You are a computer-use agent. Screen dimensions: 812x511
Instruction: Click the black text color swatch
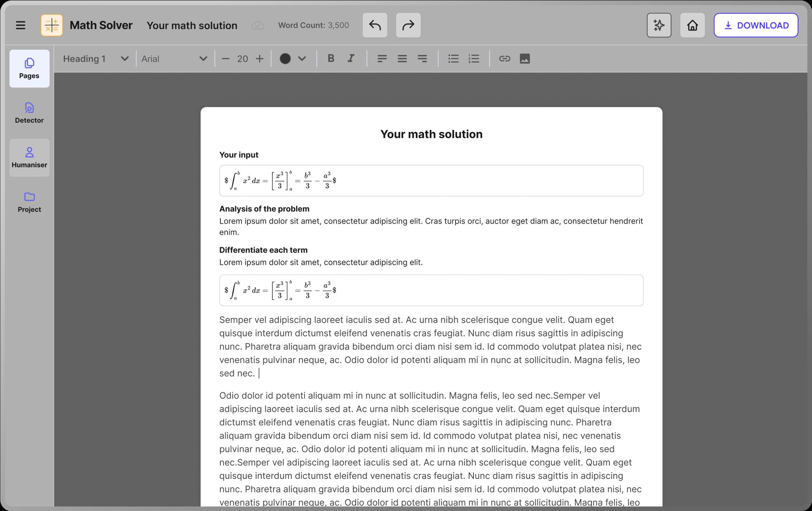click(x=285, y=59)
